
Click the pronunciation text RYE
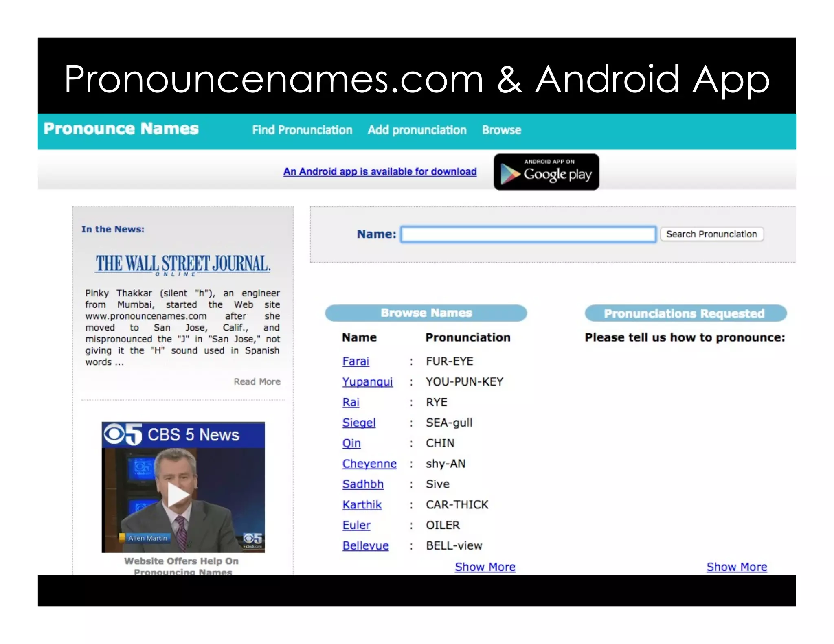pyautogui.click(x=437, y=402)
